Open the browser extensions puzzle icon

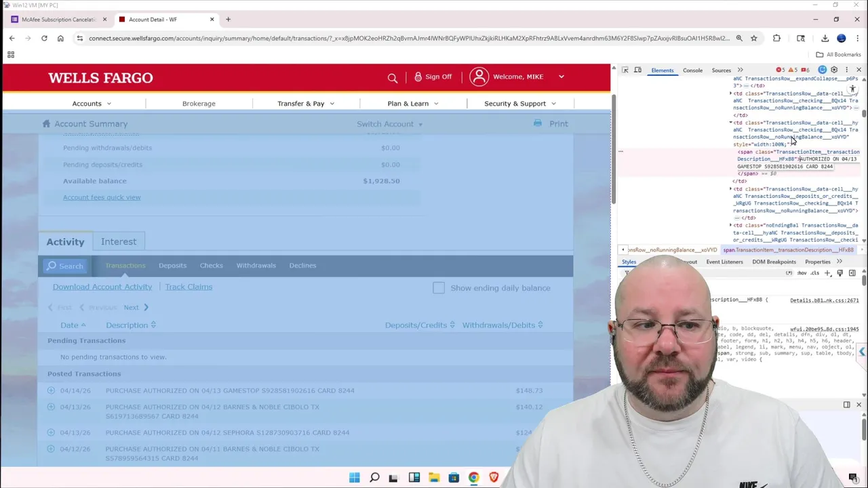click(776, 39)
